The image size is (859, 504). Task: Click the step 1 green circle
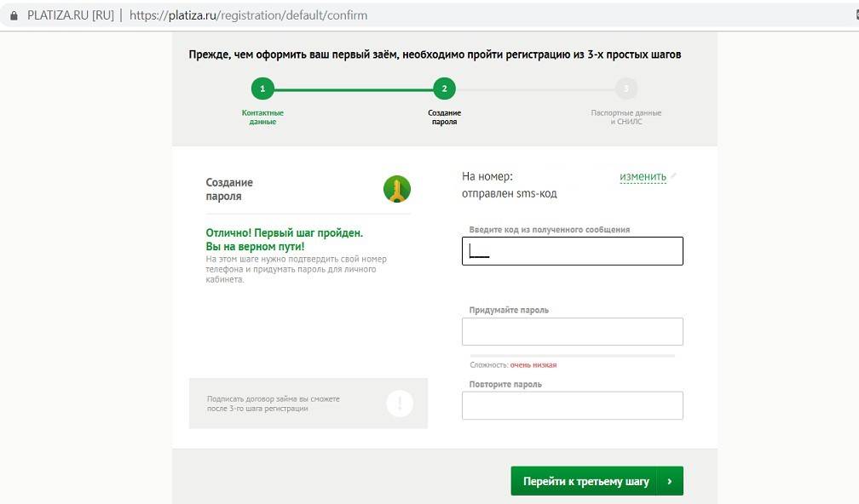262,89
